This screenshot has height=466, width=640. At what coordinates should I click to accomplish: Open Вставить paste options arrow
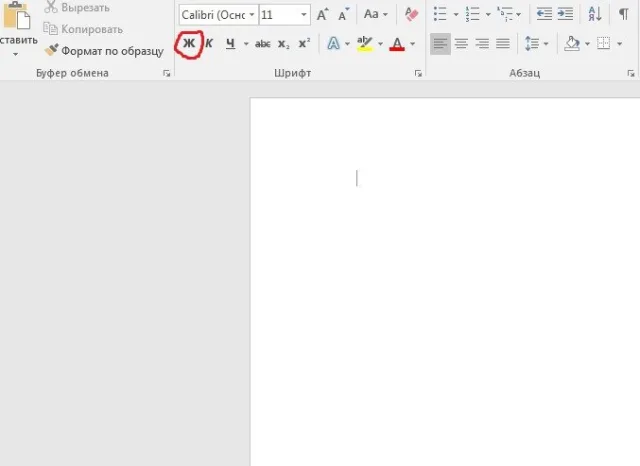point(16,54)
